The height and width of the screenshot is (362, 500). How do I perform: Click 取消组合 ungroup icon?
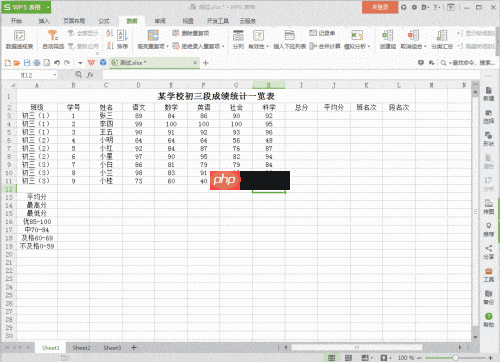413,35
